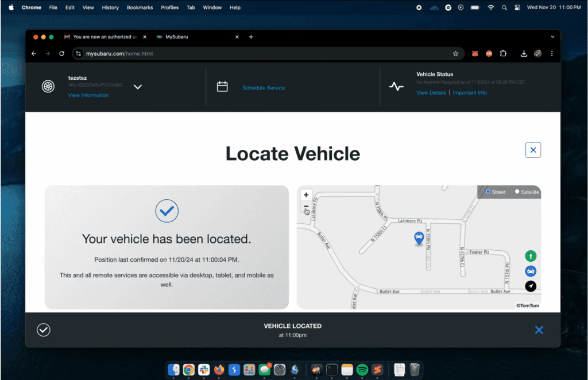Open Wi-Fi status in menu bar
This screenshot has height=380, width=588.
click(490, 7)
